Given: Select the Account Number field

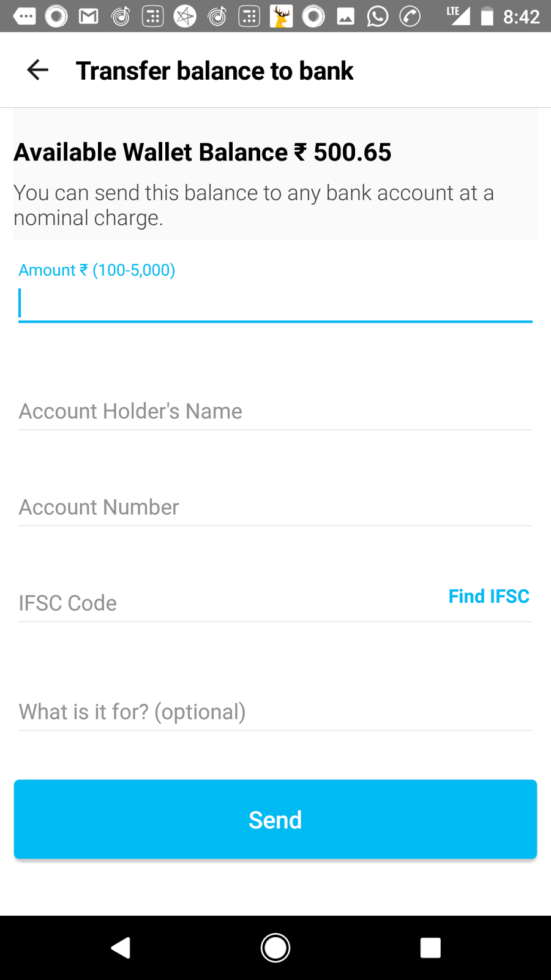Looking at the screenshot, I should 275,507.
